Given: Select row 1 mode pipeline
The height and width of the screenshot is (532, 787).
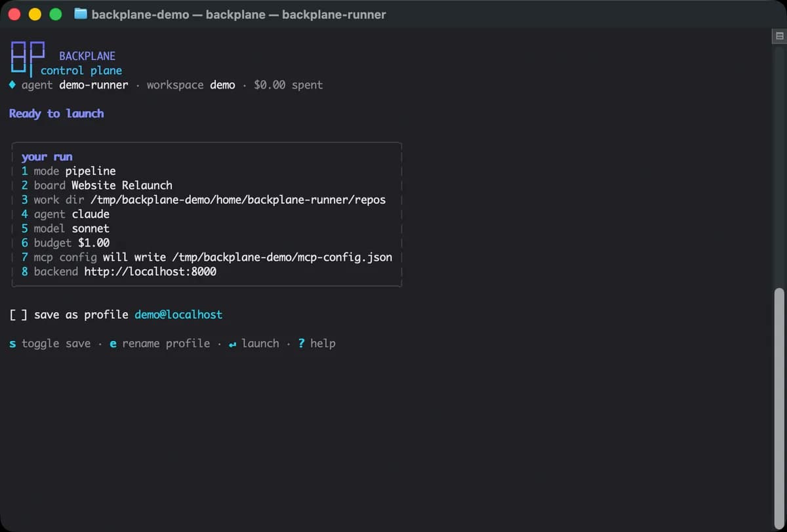Looking at the screenshot, I should click(68, 171).
